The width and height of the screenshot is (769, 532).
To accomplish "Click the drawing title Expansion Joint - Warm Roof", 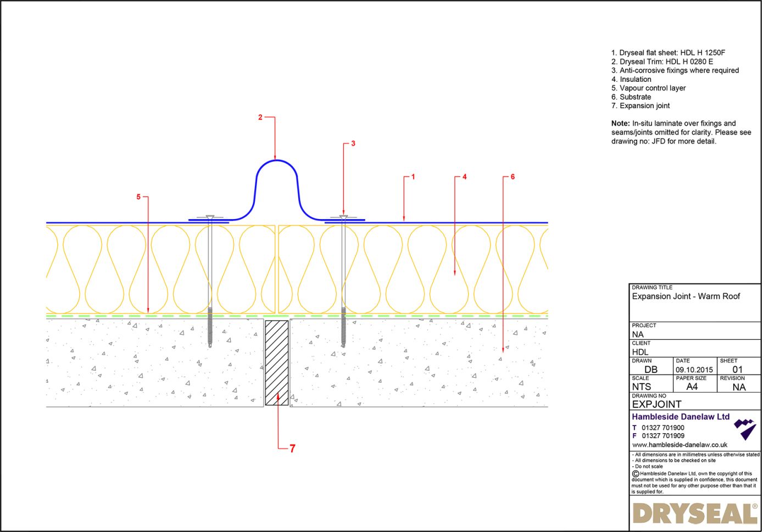I will point(686,296).
